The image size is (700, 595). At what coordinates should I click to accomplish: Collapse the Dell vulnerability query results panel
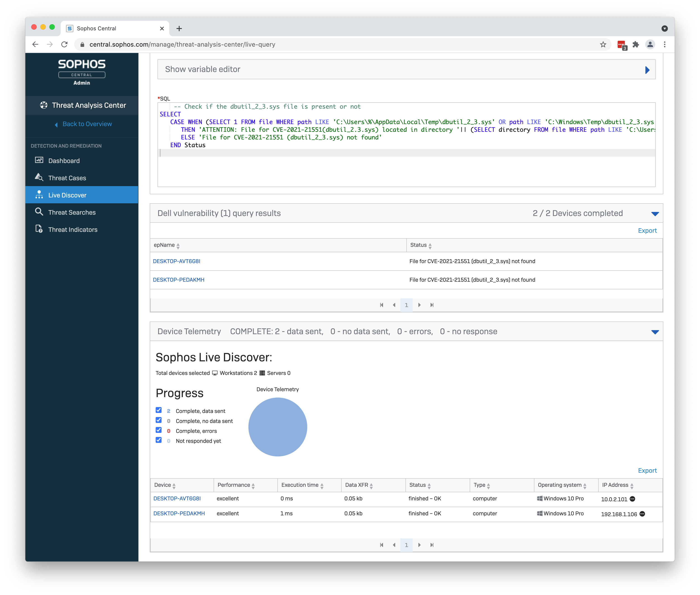[655, 214]
